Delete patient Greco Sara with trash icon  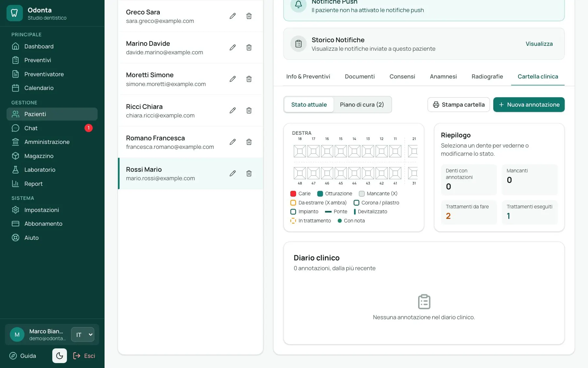tap(249, 16)
